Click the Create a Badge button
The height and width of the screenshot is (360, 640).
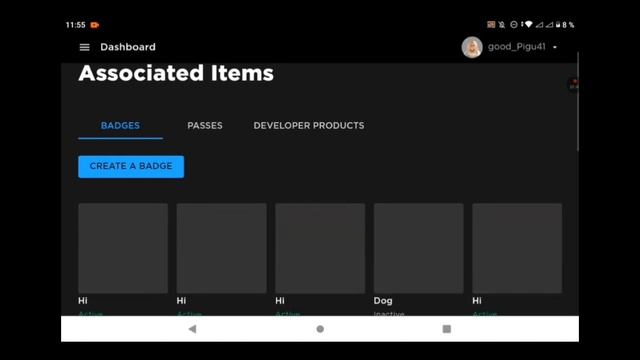tap(131, 167)
